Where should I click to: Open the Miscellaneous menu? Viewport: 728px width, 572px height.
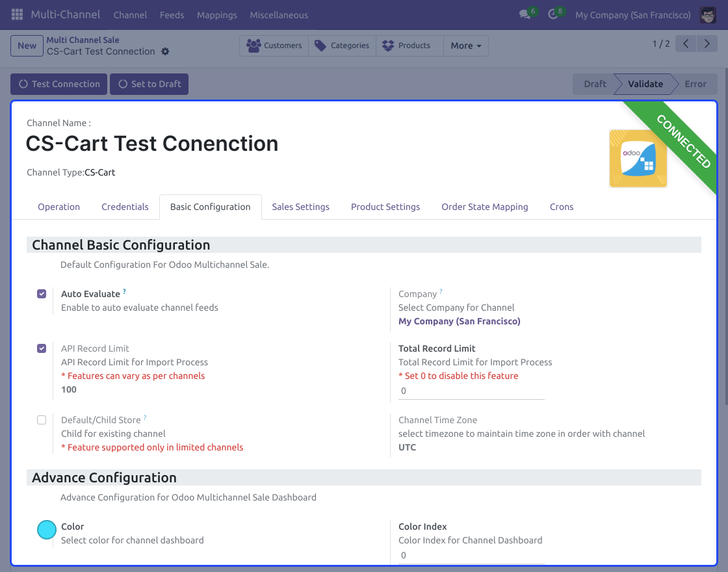click(x=279, y=15)
